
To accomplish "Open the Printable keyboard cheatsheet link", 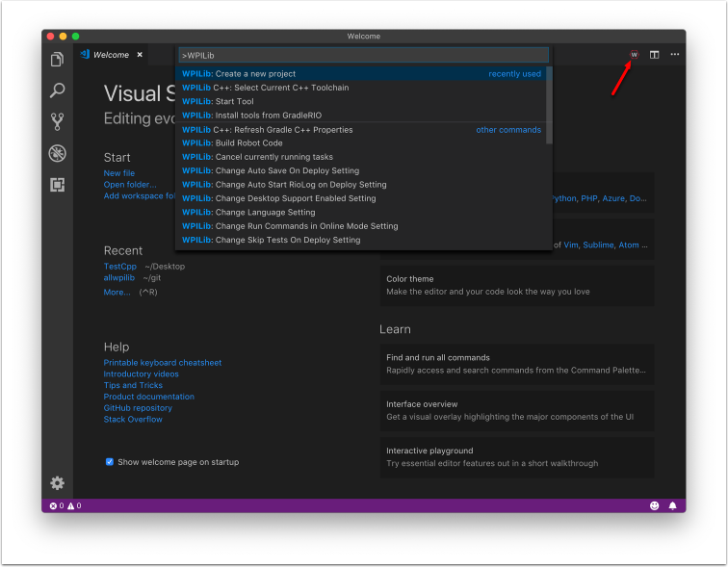I will [x=162, y=363].
